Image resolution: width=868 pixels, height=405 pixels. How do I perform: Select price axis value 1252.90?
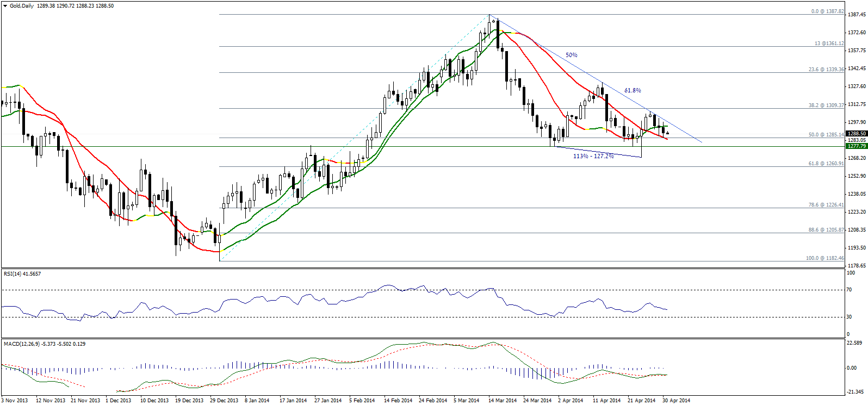(x=857, y=176)
